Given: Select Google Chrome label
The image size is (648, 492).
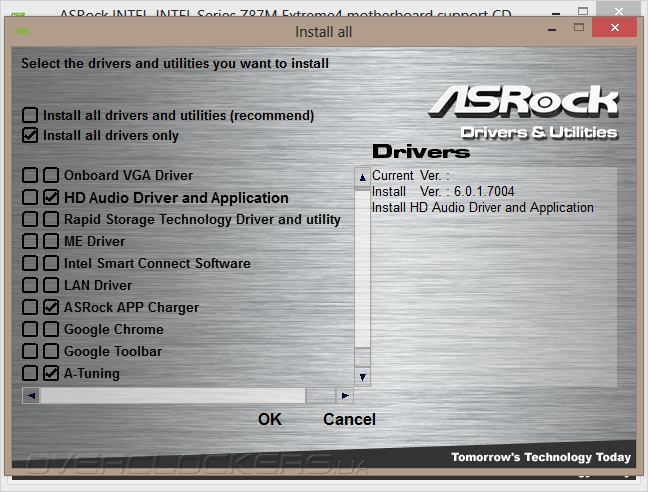Looking at the screenshot, I should pyautogui.click(x=114, y=329).
